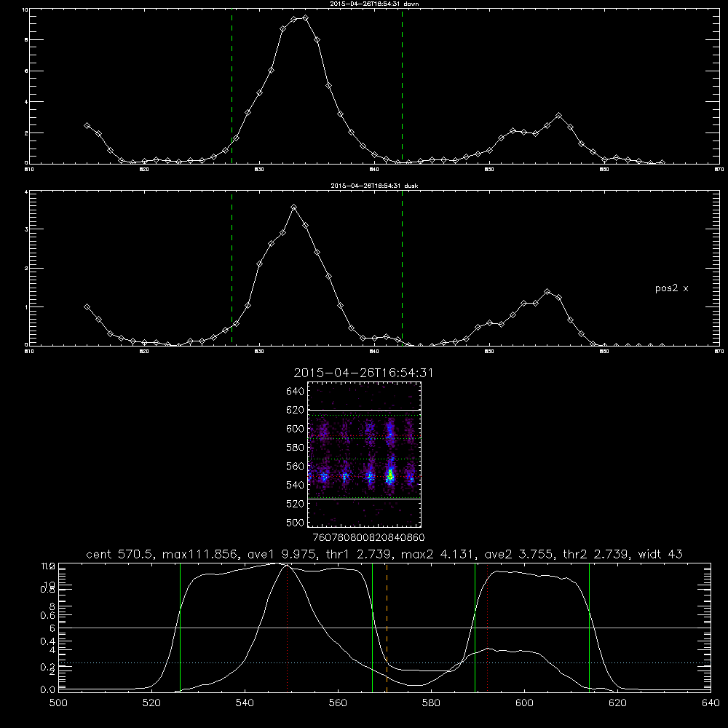The width and height of the screenshot is (728, 728).
Task: Click the green vertical line near 614 in bottom plot
Action: pyautogui.click(x=589, y=627)
